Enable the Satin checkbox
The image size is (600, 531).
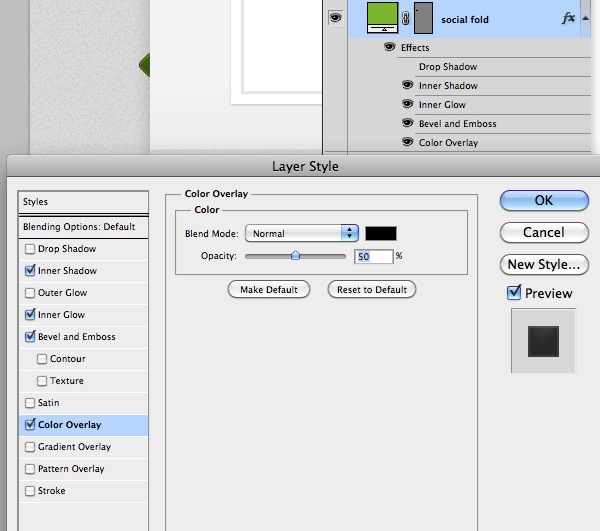pyautogui.click(x=30, y=403)
